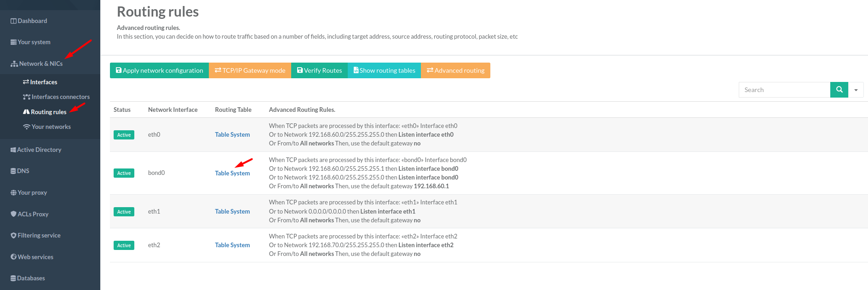868x290 pixels.
Task: Open Show routing tables
Action: 384,70
